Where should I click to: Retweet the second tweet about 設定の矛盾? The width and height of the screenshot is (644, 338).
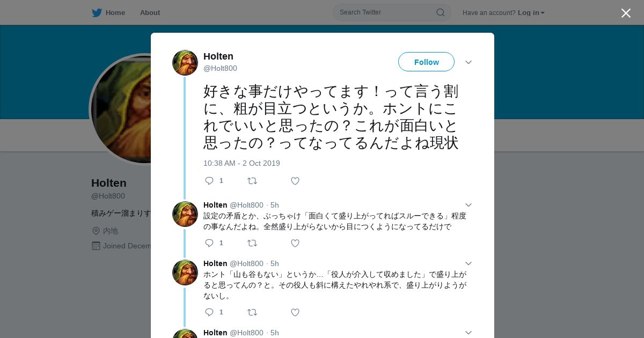(x=252, y=243)
